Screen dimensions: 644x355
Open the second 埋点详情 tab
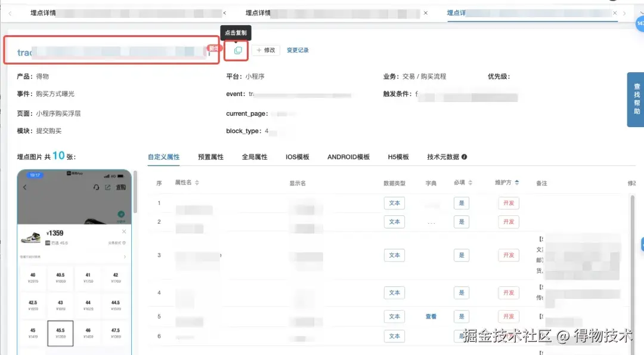click(x=258, y=13)
